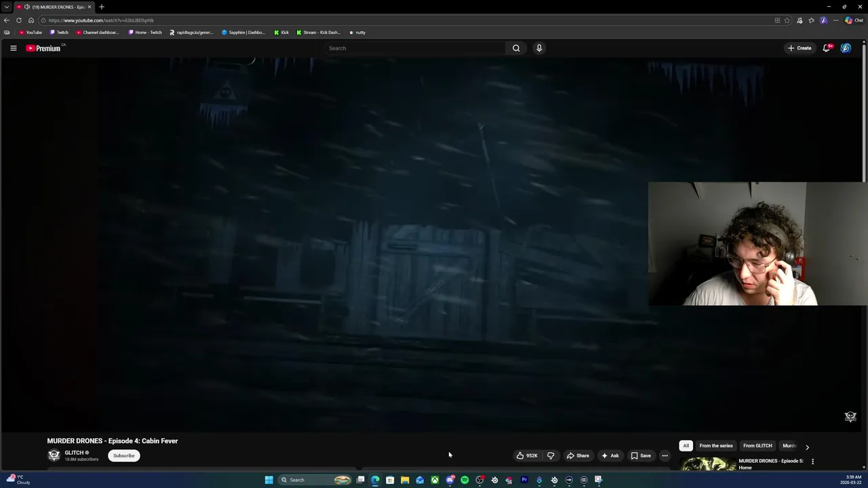Switch to the MURDER DRONES browser tab
Image resolution: width=868 pixels, height=488 pixels.
[x=53, y=7]
